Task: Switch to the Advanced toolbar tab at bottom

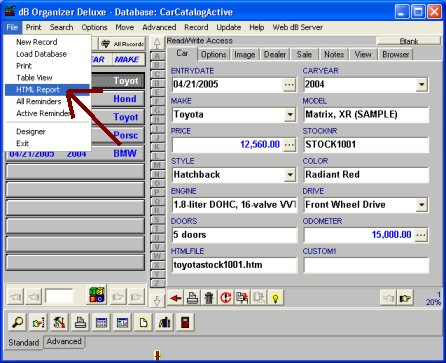Action: point(64,342)
